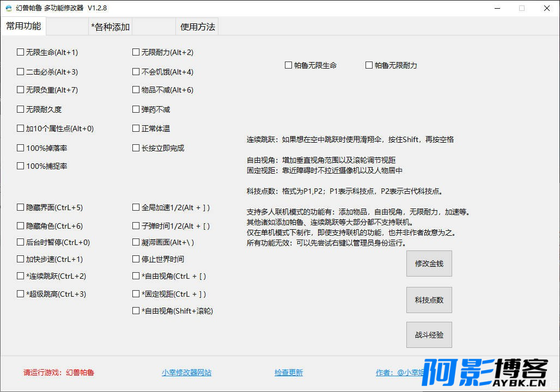Toggle the 无限耐力(Alt+2) checkbox

pos(136,52)
